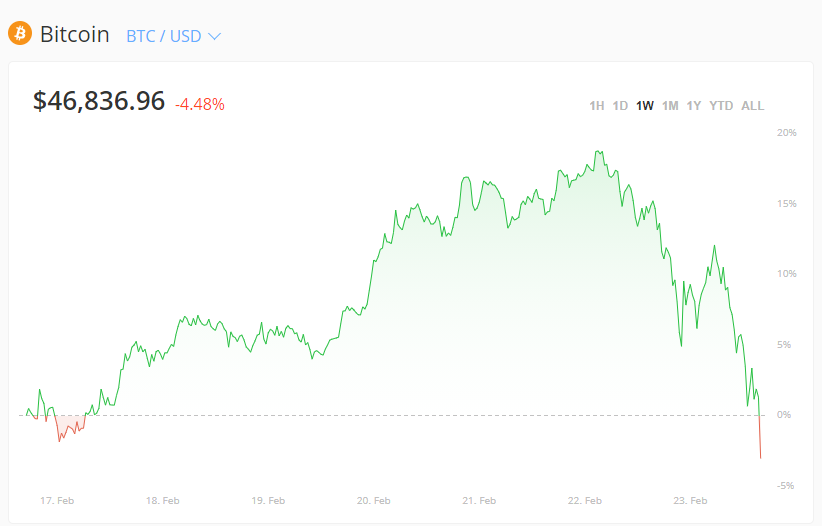Click the 20% y-axis label

pos(786,133)
